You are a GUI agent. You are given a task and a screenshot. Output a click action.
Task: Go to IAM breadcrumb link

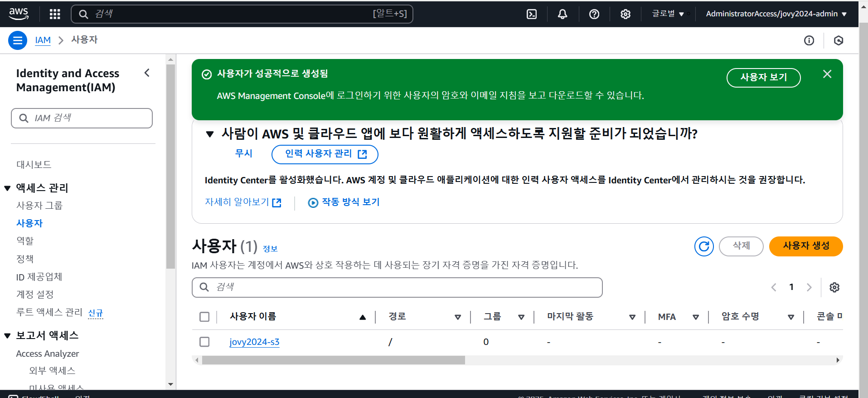point(43,40)
